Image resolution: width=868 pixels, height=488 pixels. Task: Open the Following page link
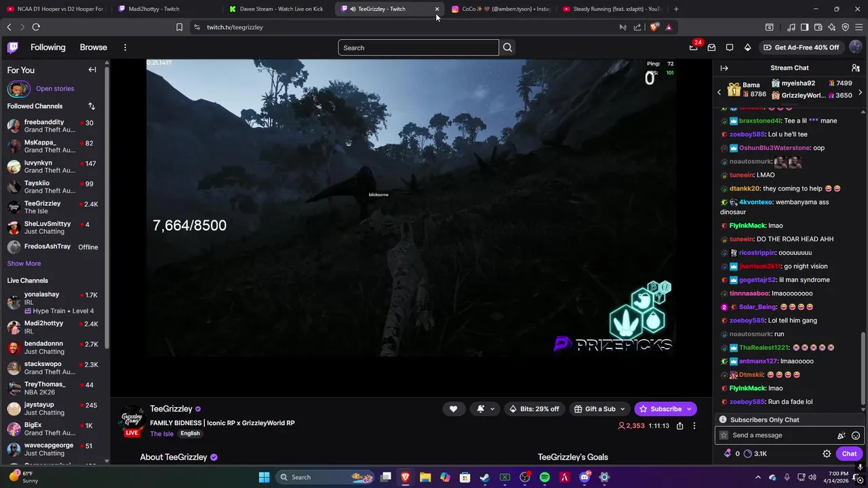(48, 47)
